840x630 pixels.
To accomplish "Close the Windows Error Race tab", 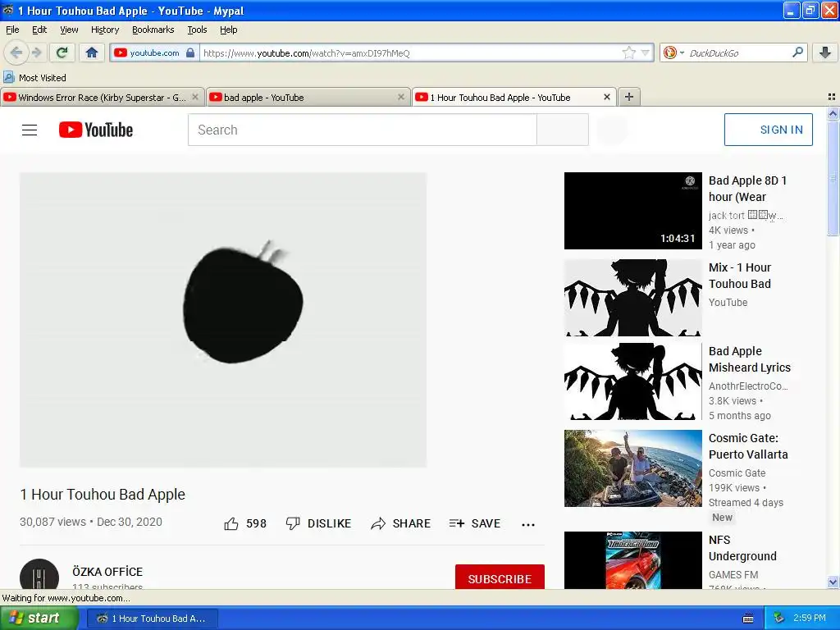I will pyautogui.click(x=195, y=97).
